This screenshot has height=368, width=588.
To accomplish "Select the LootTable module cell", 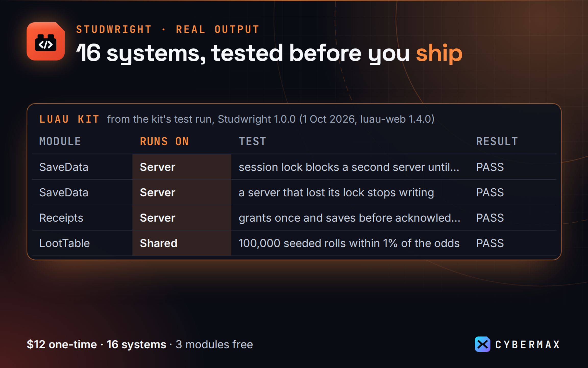I will [x=65, y=243].
